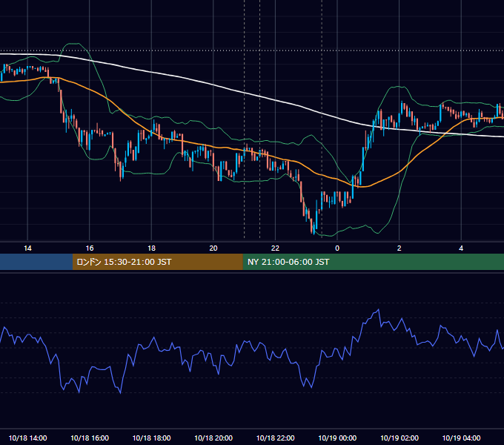The image size is (504, 445).
Task: Click the 10/19 04:00 label on oscillator axis
Action: pyautogui.click(x=461, y=438)
